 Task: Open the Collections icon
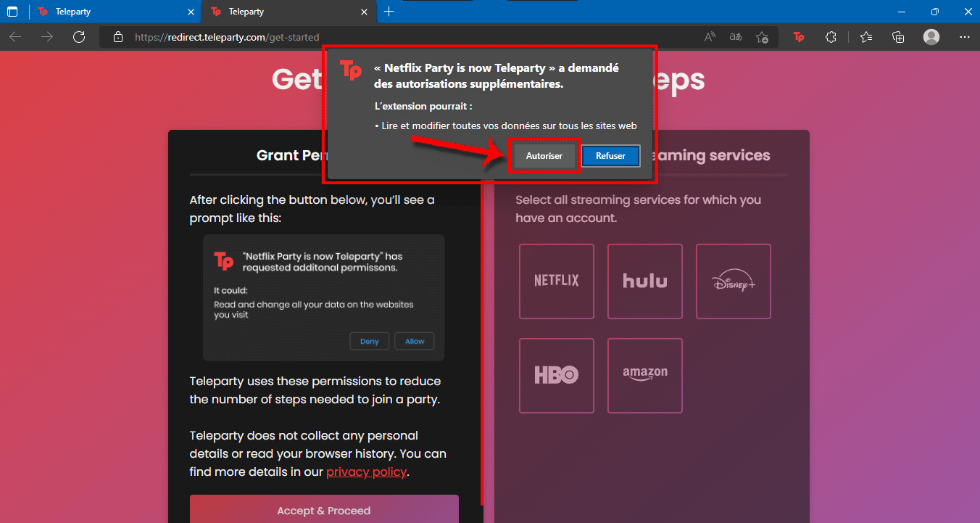pos(898,37)
